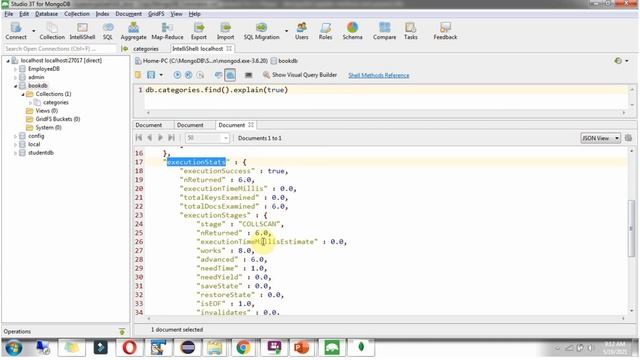640x360 pixels.
Task: Select the admin database
Action: 36,77
